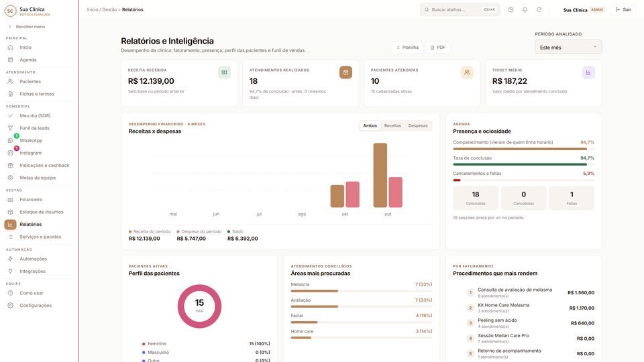The width and height of the screenshot is (644, 362).
Task: Open the notifications bell icon
Action: tap(525, 9)
